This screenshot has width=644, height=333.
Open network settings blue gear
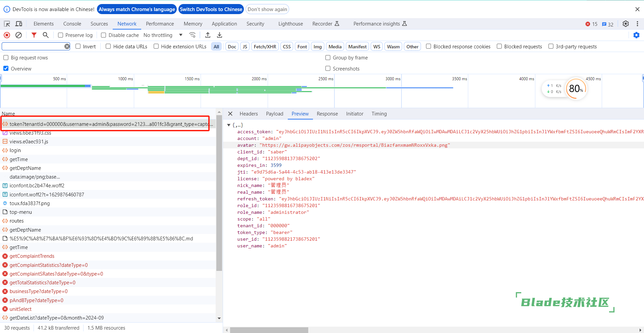tap(636, 35)
